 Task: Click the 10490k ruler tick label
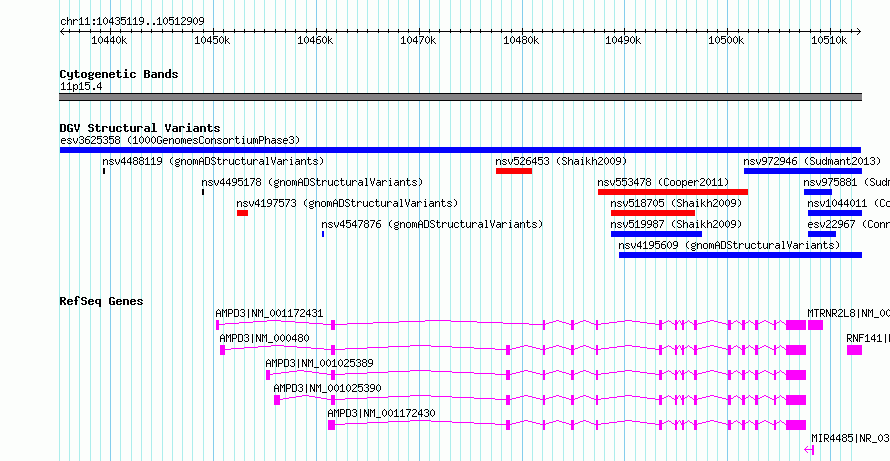point(624,40)
